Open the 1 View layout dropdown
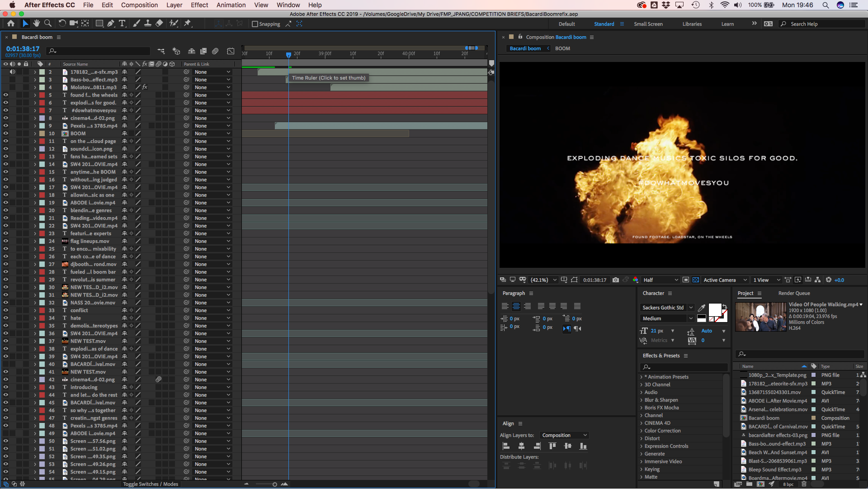Image resolution: width=868 pixels, height=489 pixels. click(767, 280)
